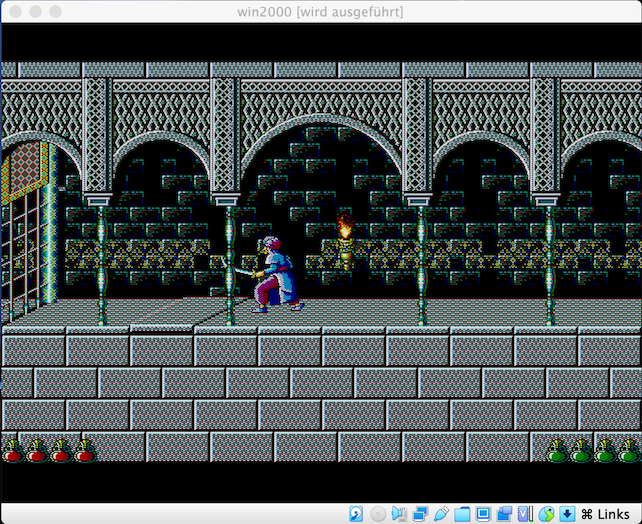Click the "win2000 [wird ausgeführt]" window title
Viewport: 642px width, 524px height.
click(x=320, y=12)
